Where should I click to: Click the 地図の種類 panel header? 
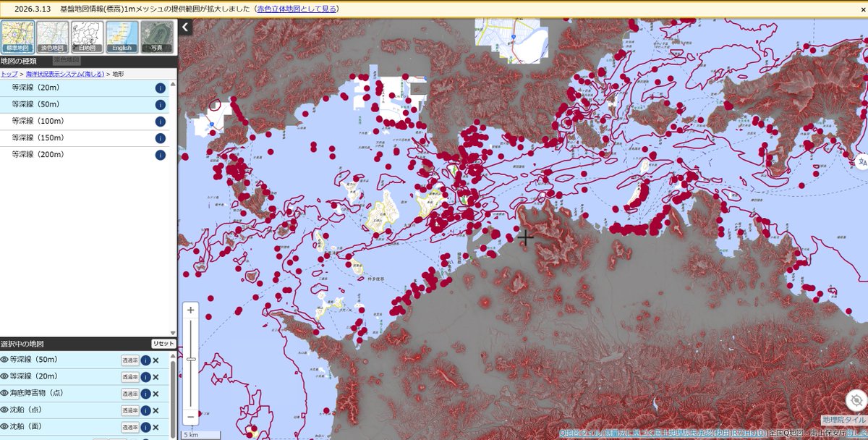(x=88, y=61)
